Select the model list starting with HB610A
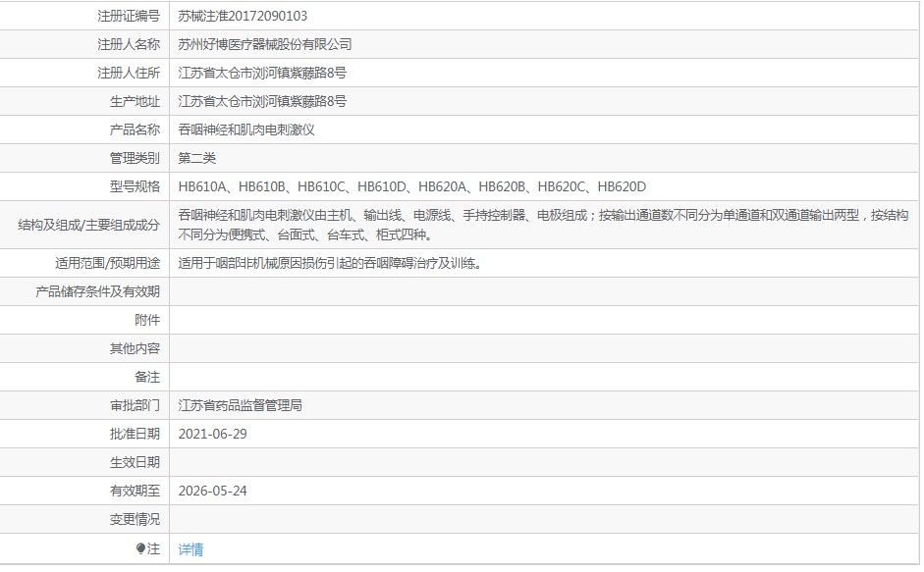 (x=411, y=186)
